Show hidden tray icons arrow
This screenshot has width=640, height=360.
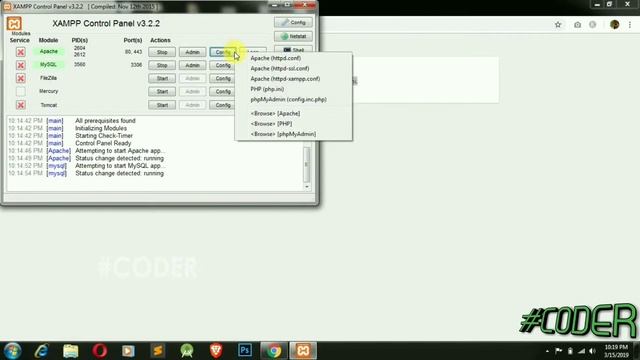coord(547,351)
